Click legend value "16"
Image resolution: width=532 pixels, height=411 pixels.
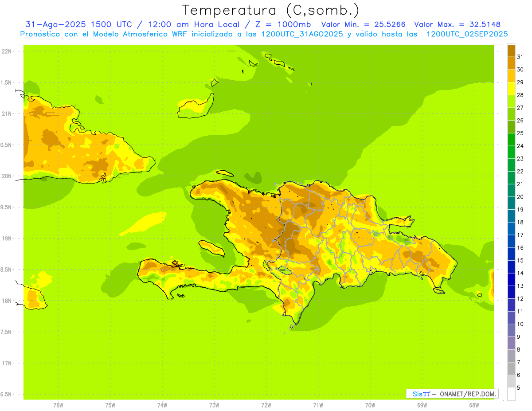coord(520,248)
